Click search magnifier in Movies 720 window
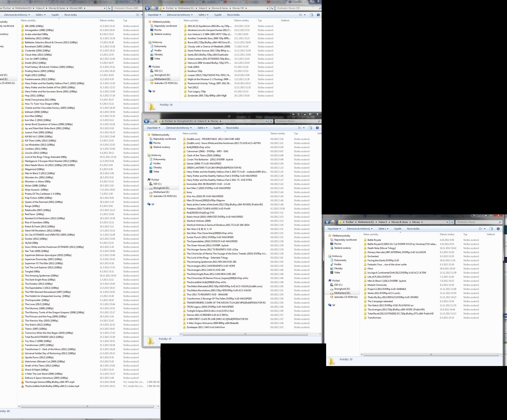Viewport: 507px width, 420px height. coord(320,8)
